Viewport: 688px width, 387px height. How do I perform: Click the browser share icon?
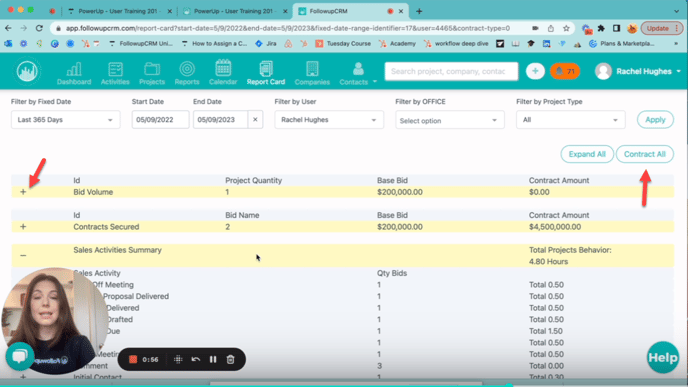(x=551, y=28)
